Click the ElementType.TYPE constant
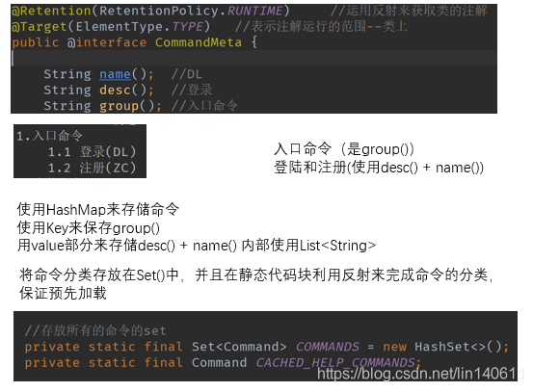The width and height of the screenshot is (533, 392). click(140, 27)
